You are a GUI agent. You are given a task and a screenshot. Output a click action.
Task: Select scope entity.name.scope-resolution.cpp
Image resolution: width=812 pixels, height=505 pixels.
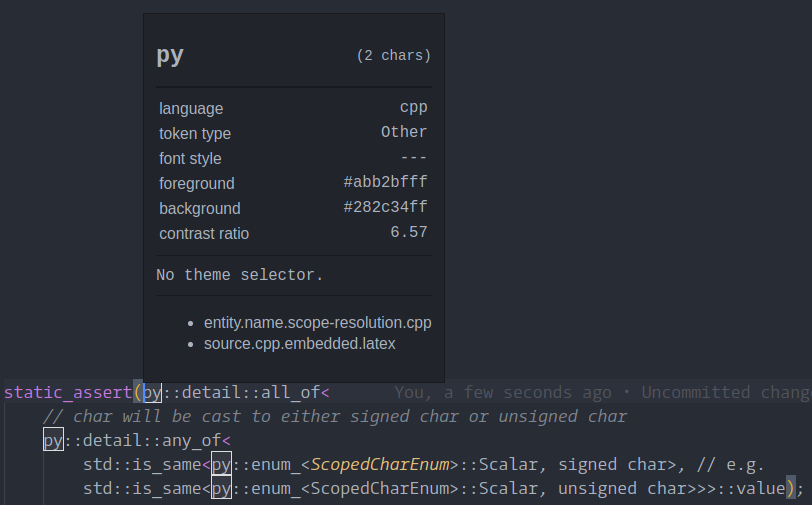click(317, 323)
